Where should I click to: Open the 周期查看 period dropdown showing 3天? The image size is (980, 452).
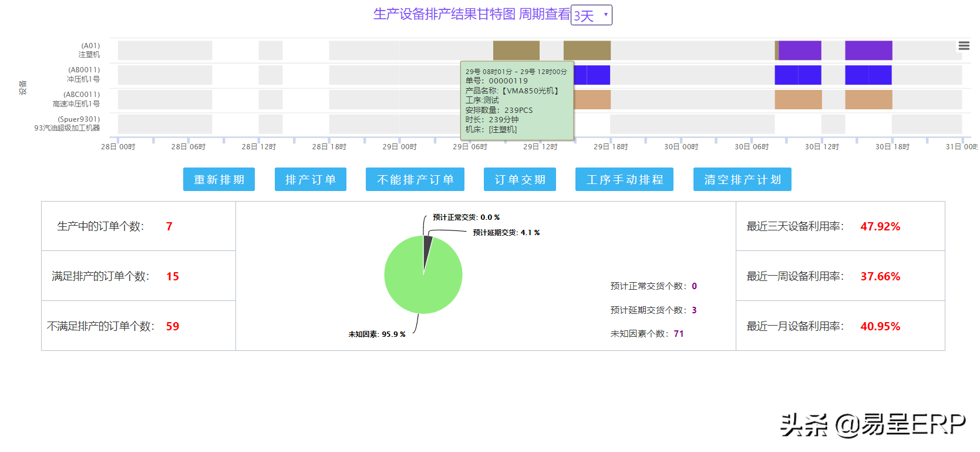coord(591,15)
